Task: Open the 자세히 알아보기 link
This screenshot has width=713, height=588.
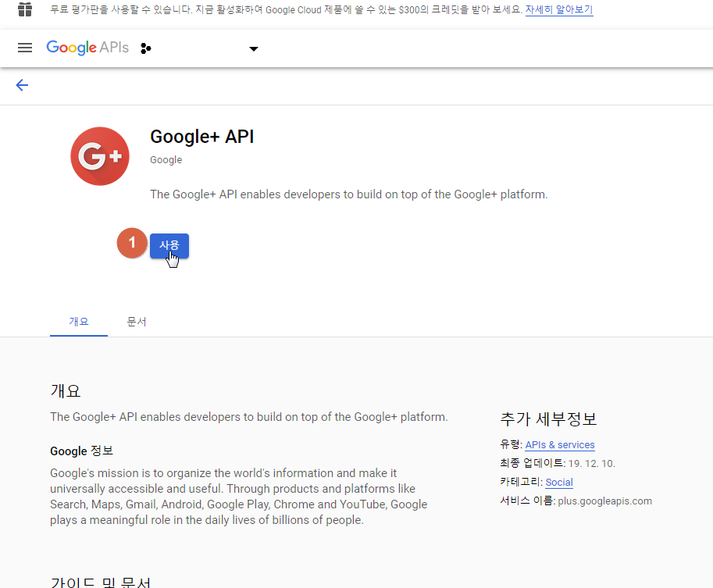Action: coord(559,9)
